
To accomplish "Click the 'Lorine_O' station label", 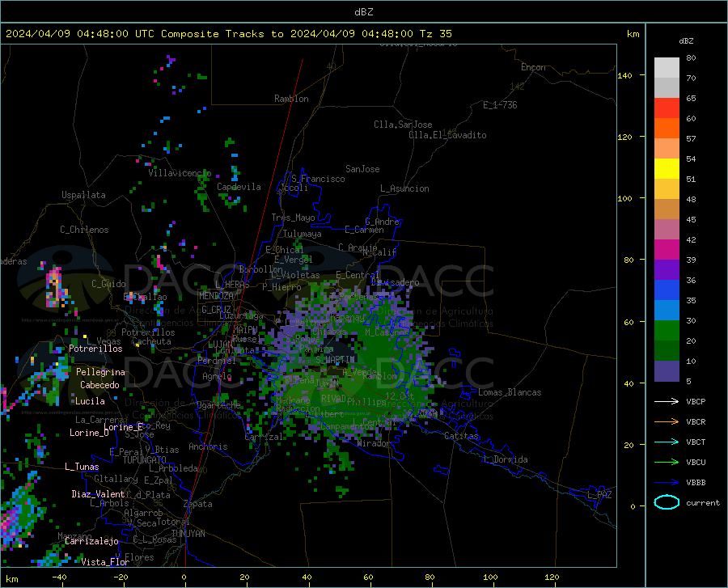I will coord(89,433).
